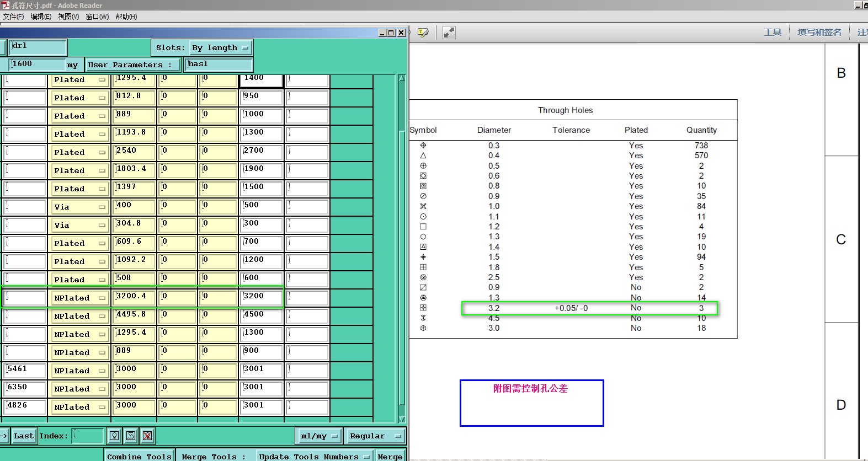Click the pink note 附图需控制孔公差
Screen dimensions: 868x461
530,388
